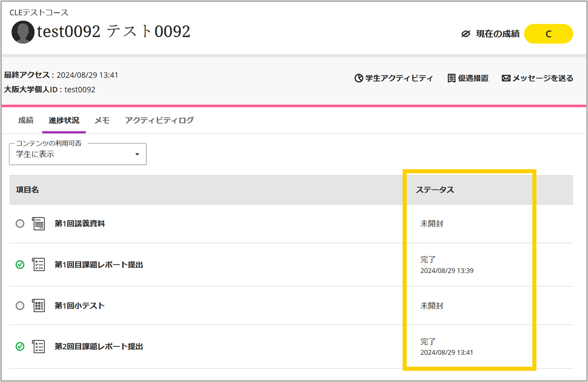Click メッセージを送る to message student
The image size is (588, 382).
pyautogui.click(x=537, y=78)
